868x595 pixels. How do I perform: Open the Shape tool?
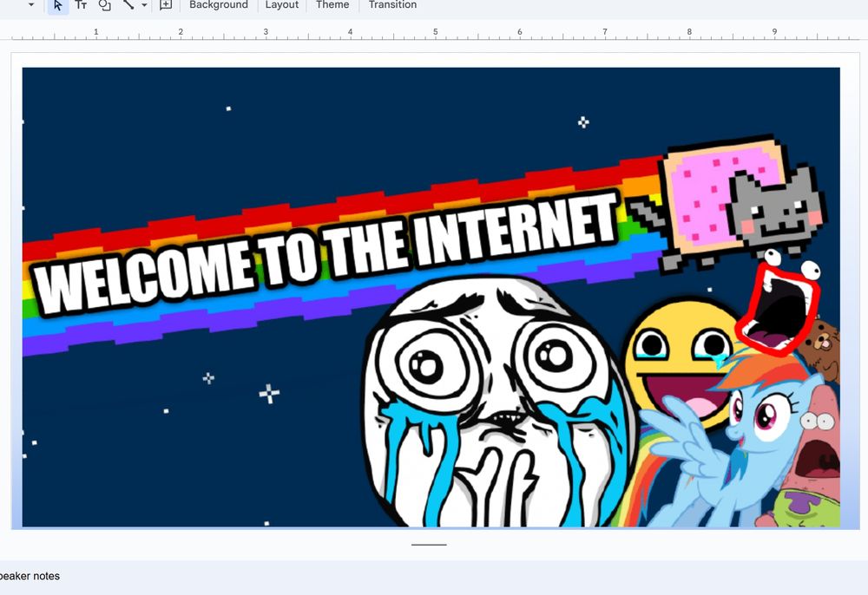tap(104, 6)
